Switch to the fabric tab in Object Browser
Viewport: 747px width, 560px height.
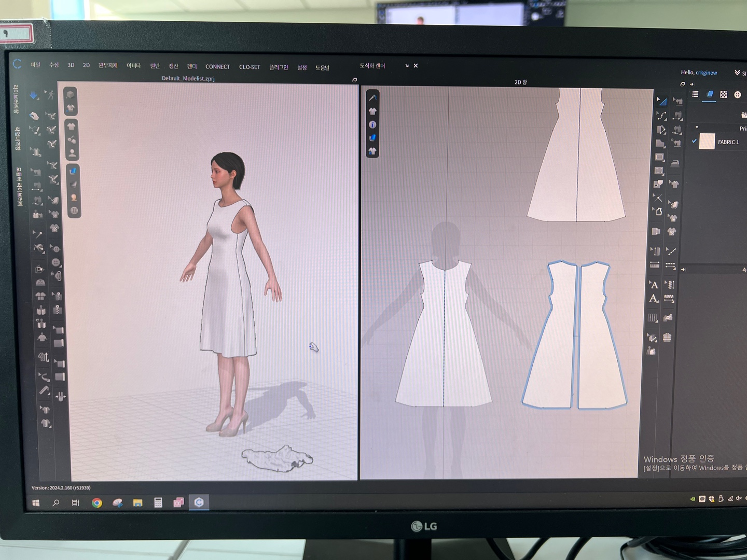pyautogui.click(x=710, y=94)
